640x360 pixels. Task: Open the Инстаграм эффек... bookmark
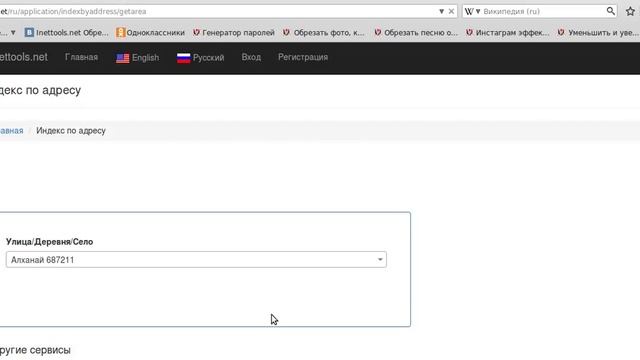click(508, 33)
